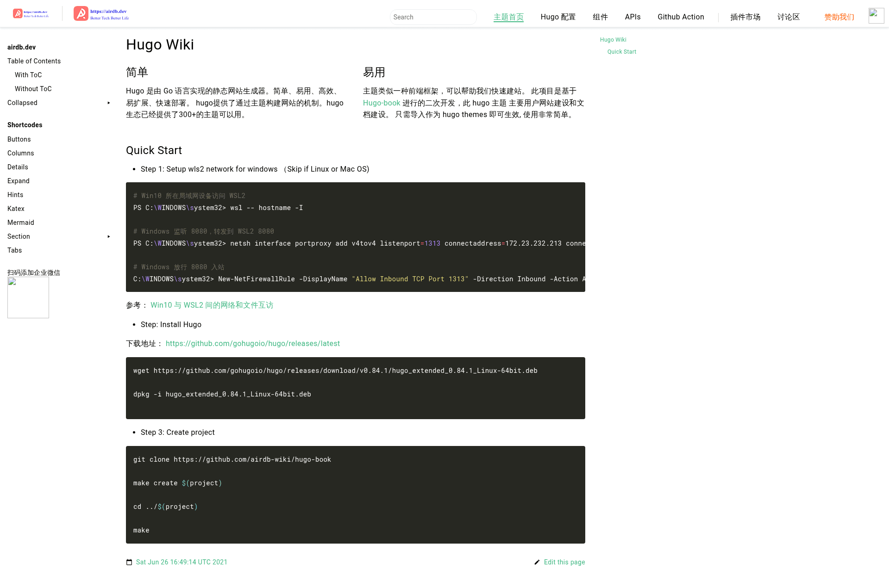This screenshot has height=588, width=889.
Task: Open Table of Contents in sidebar
Action: [x=34, y=61]
